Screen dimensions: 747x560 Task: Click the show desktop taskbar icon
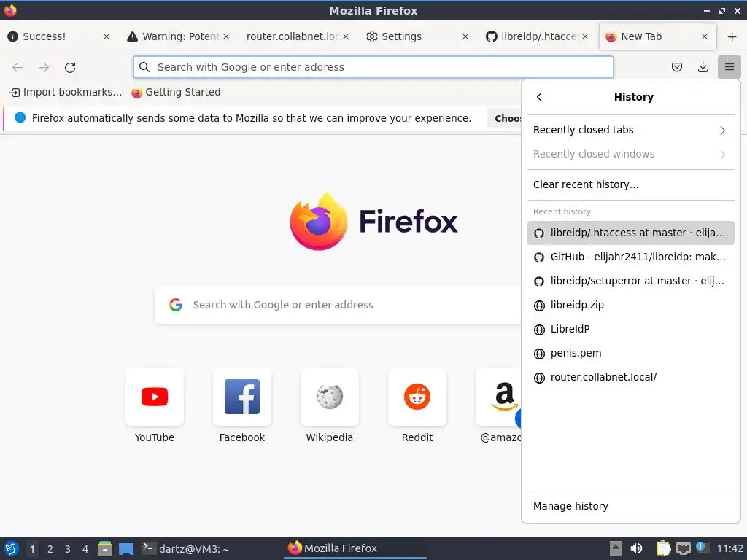[126, 548]
